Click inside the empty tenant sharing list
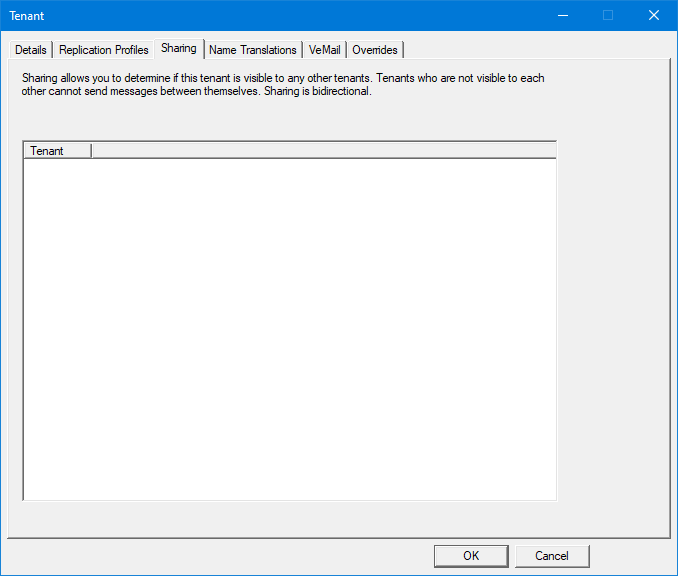Screen dimensions: 678x576 pos(289,330)
